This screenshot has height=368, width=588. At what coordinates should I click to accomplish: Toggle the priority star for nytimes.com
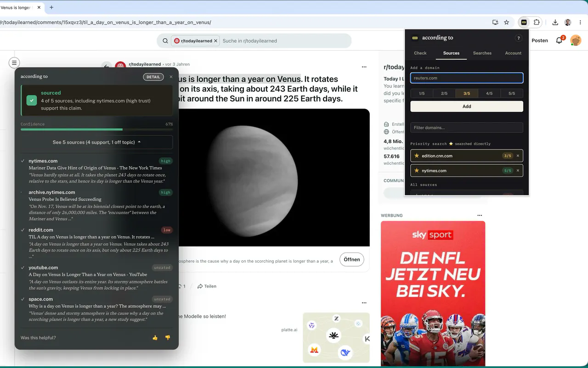417,171
